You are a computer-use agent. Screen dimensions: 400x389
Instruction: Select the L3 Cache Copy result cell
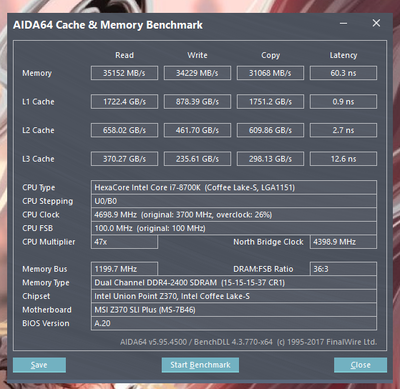click(x=270, y=159)
